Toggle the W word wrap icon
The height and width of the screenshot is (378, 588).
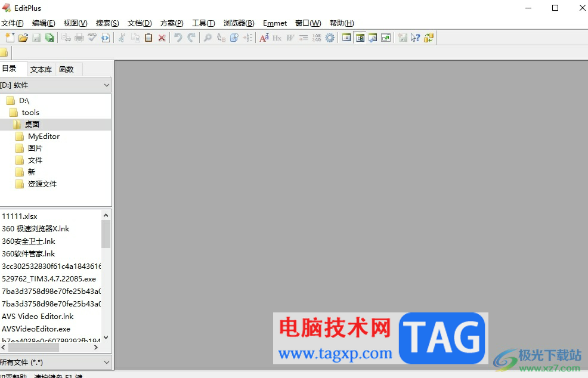pyautogui.click(x=290, y=38)
